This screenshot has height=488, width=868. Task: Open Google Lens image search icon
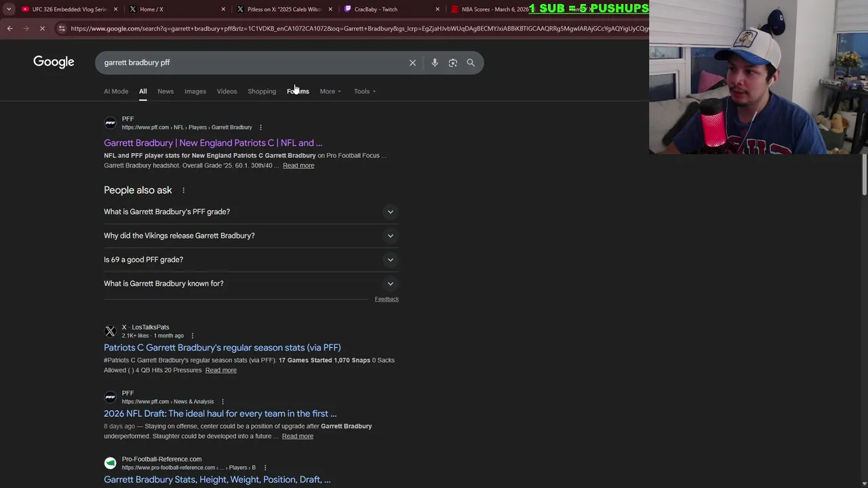pyautogui.click(x=453, y=62)
